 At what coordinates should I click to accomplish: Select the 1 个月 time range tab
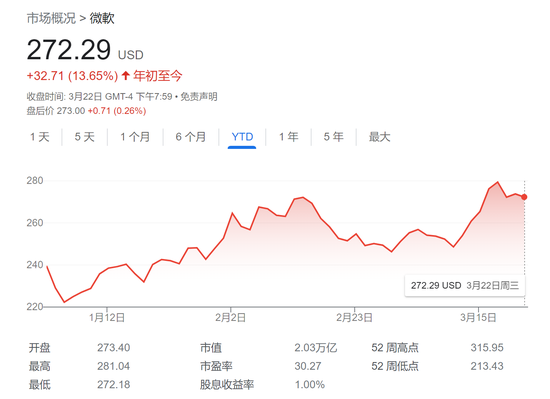coord(135,137)
